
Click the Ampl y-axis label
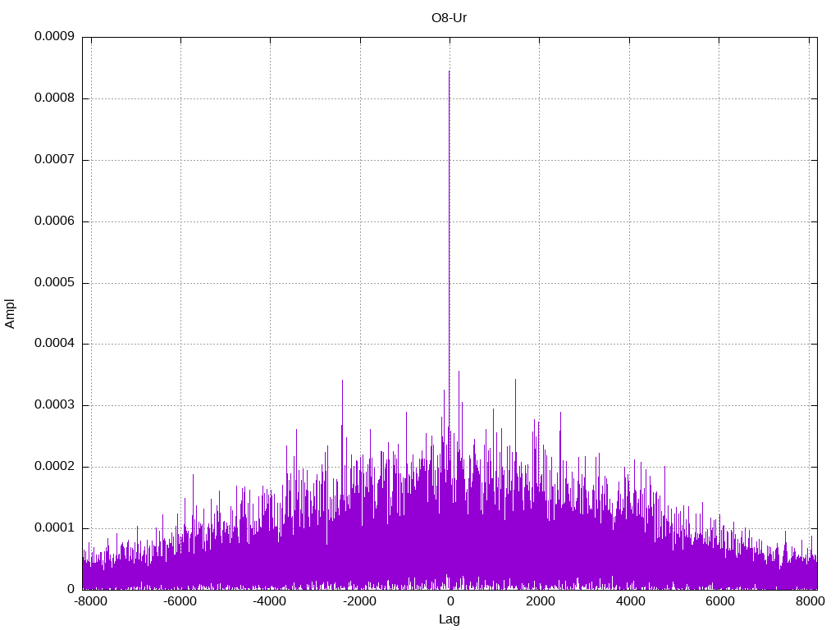coord(10,313)
